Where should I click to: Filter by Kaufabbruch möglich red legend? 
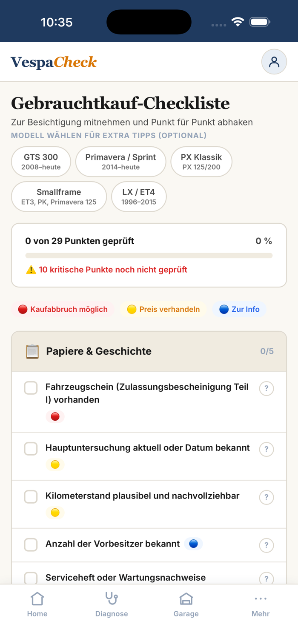[63, 309]
